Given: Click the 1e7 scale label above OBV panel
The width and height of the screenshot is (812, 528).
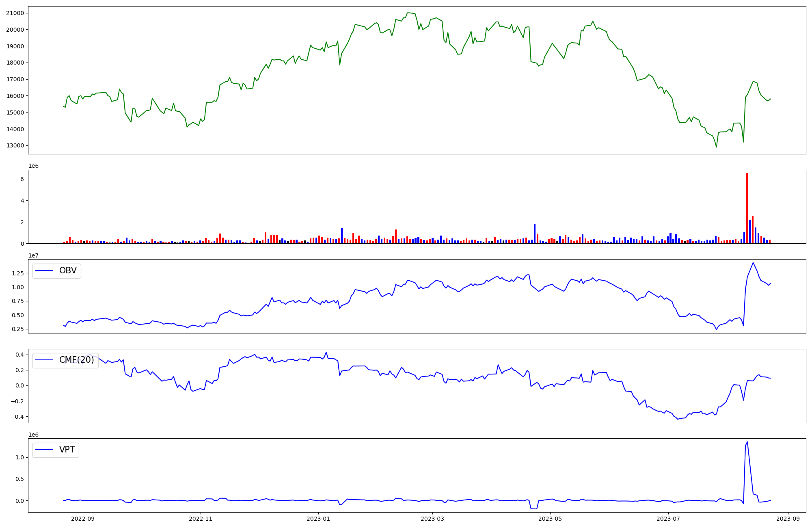Looking at the screenshot, I should [x=33, y=255].
